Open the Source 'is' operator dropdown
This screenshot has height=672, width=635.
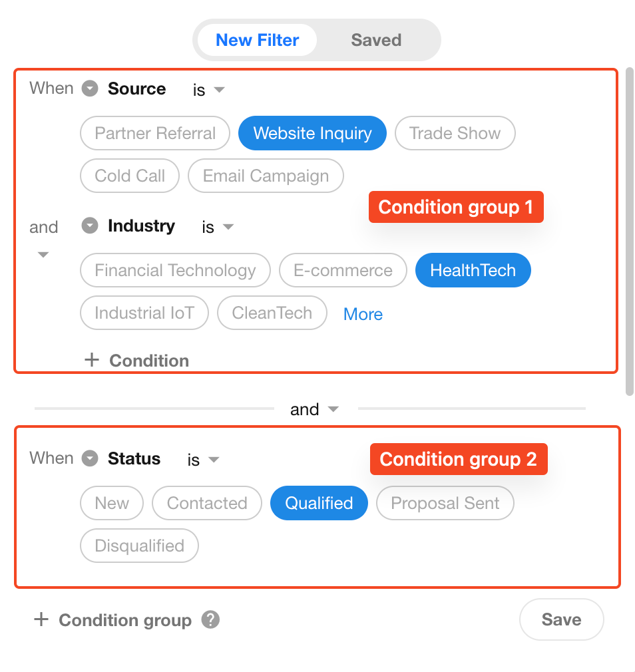tap(208, 90)
